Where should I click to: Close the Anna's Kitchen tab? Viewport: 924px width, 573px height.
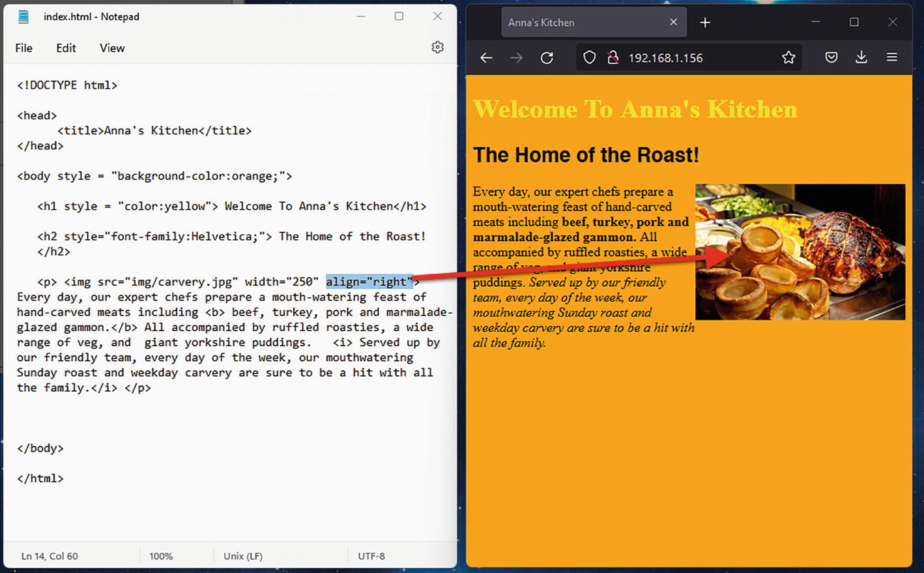pos(673,22)
